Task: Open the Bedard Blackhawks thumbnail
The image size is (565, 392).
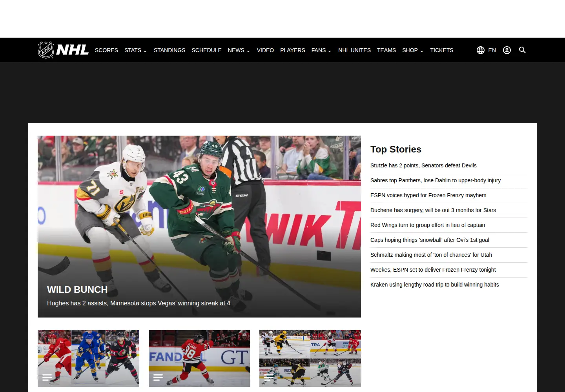Action: tap(199, 358)
